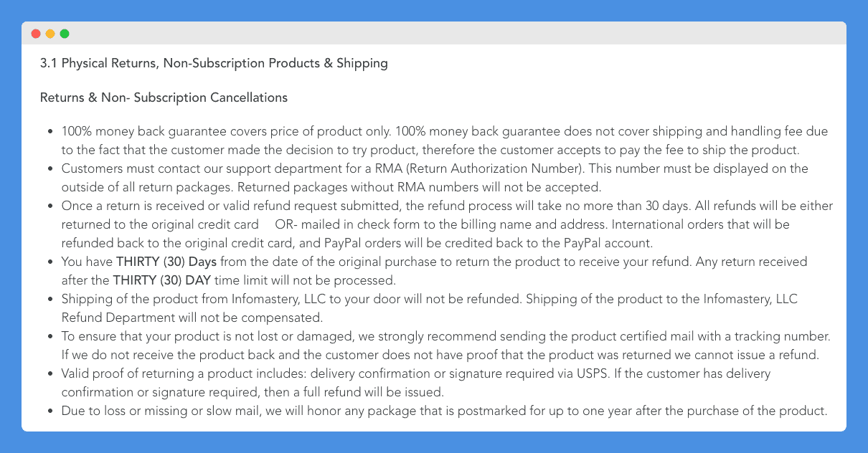The height and width of the screenshot is (453, 868).
Task: Click the yellow minimize window dot
Action: 50,34
